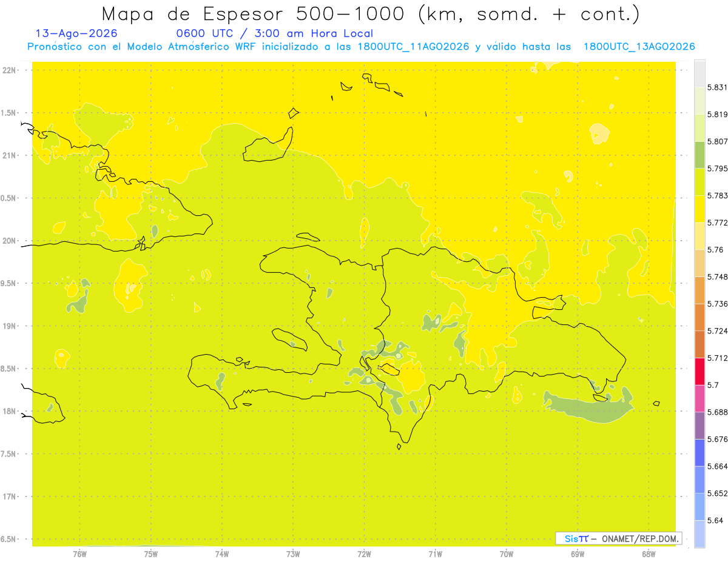Click the 76W longitude axis label
728x562 pixels.
point(79,554)
